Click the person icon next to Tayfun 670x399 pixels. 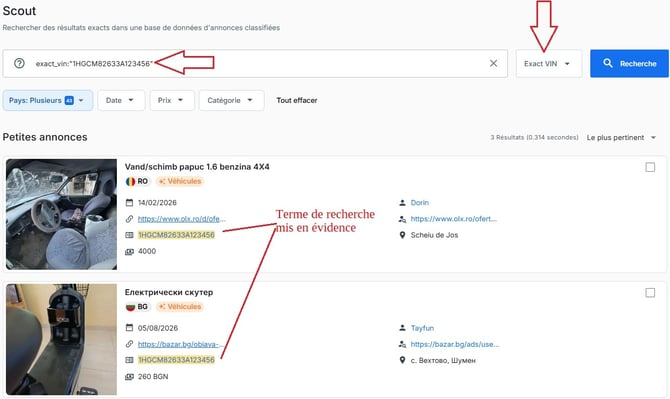[402, 328]
